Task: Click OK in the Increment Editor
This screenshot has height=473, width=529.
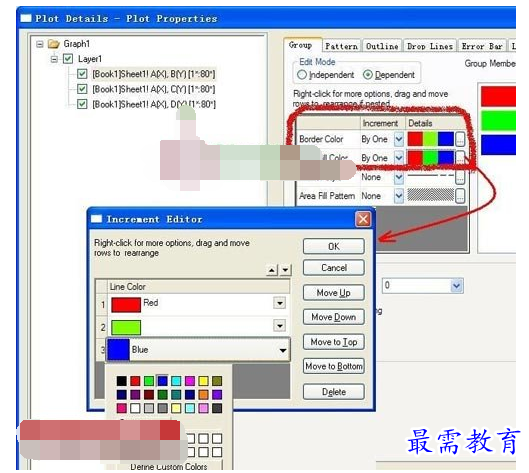Action: click(334, 246)
